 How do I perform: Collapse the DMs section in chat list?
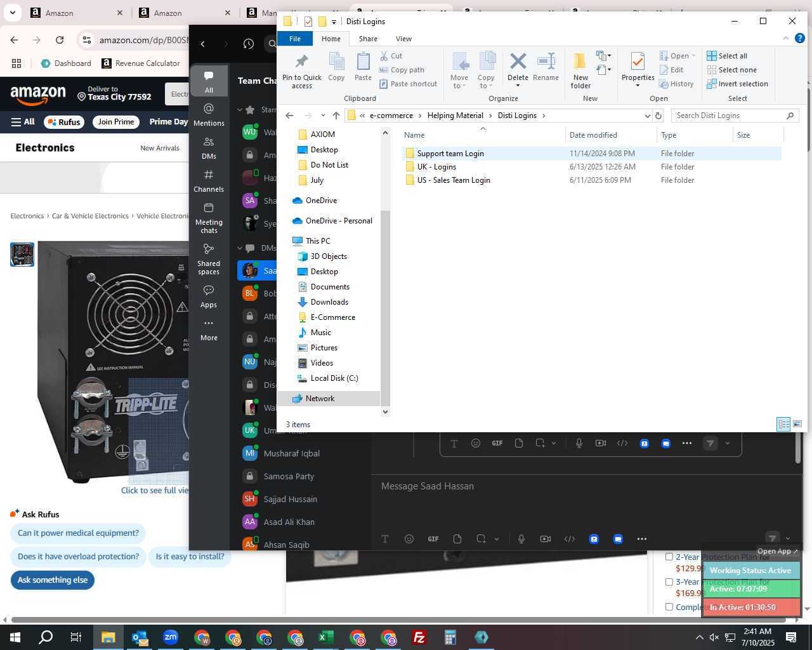pyautogui.click(x=240, y=248)
